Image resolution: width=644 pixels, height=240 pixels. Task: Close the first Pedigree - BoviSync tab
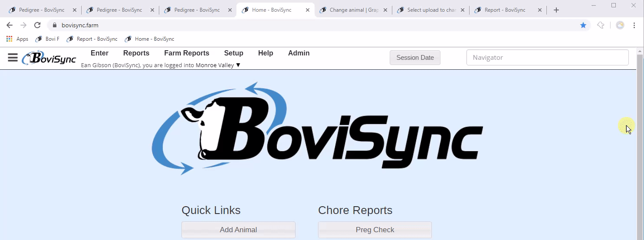pos(74,10)
